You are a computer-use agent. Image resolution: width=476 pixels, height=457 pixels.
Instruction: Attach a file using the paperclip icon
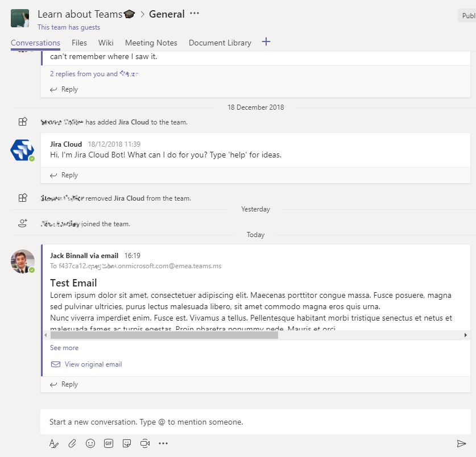[72, 443]
